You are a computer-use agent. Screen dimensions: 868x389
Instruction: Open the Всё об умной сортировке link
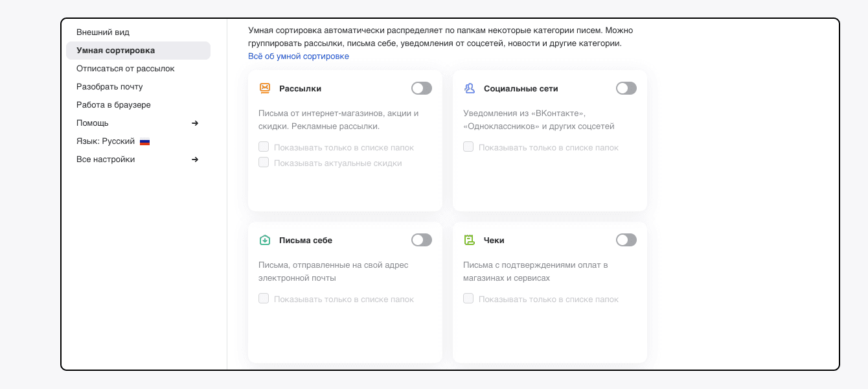[x=298, y=56]
